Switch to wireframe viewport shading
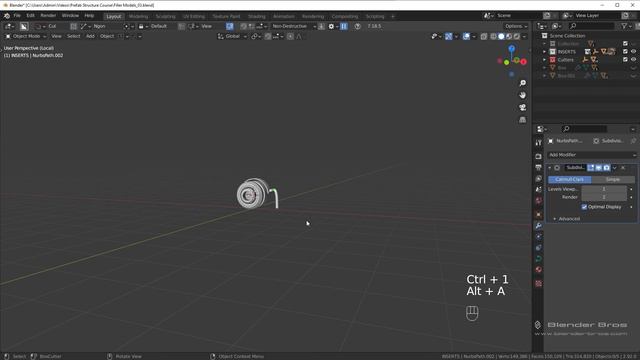Viewport: 640px width, 360px height. (493, 36)
